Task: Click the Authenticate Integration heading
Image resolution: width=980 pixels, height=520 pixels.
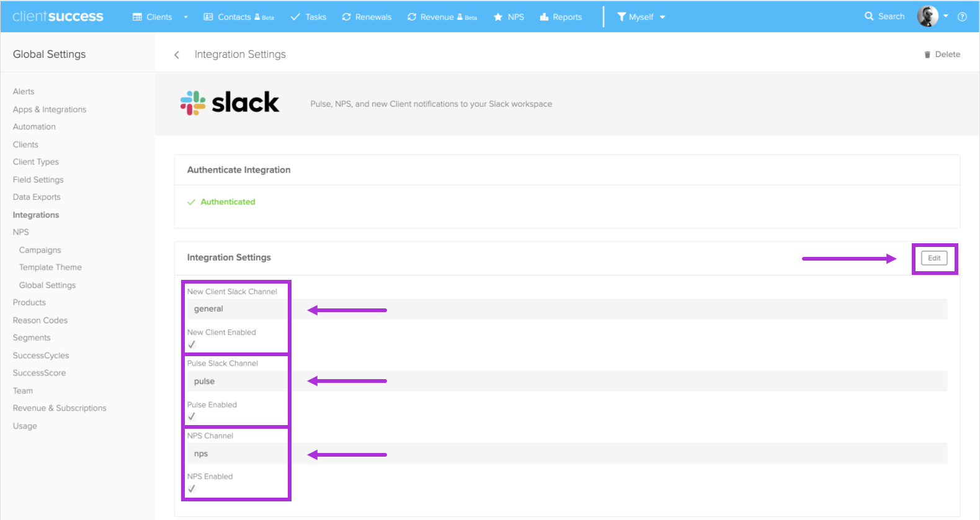Action: click(239, 169)
